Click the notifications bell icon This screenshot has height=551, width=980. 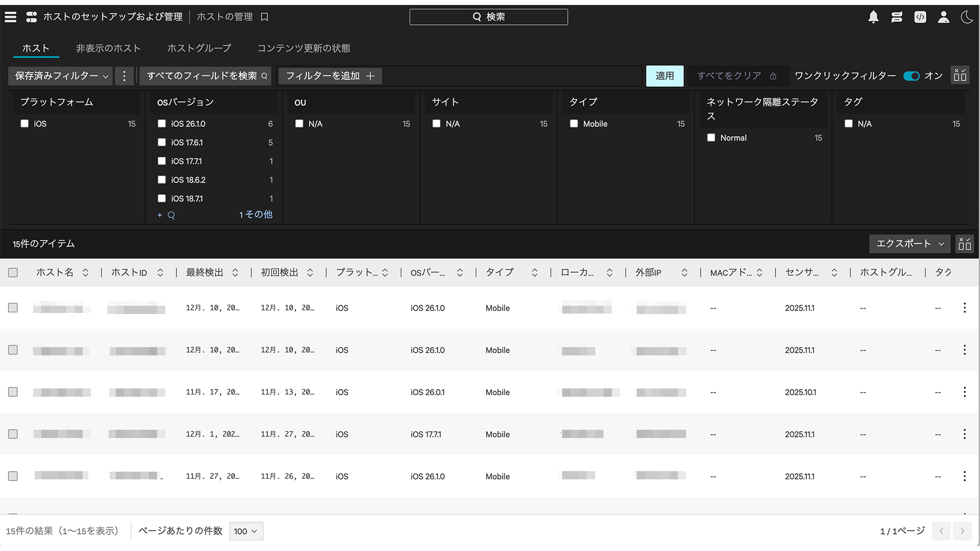tap(873, 17)
